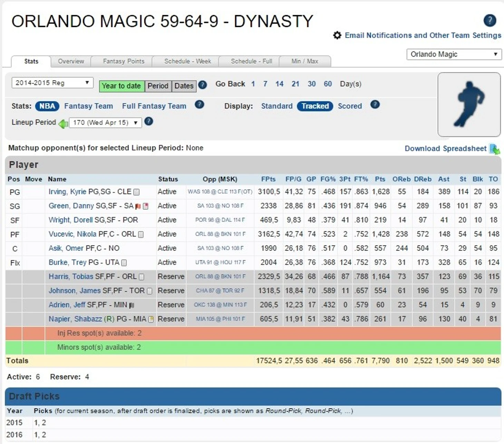Viewport: 504px width, 444px height.
Task: Open the Schedule - Week tab
Action: pos(187,61)
